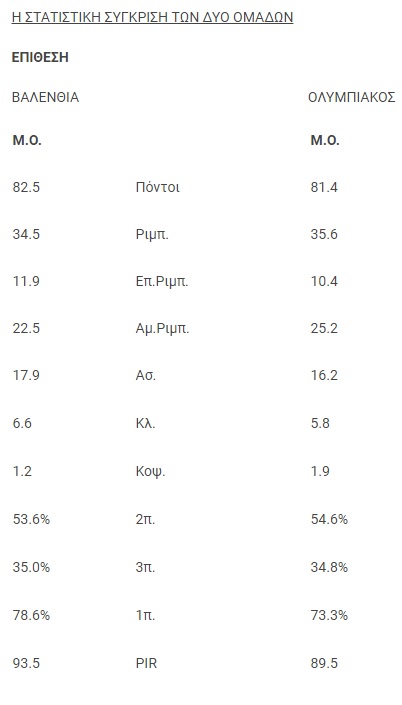Click the Κοψ. blocks label

150,472
